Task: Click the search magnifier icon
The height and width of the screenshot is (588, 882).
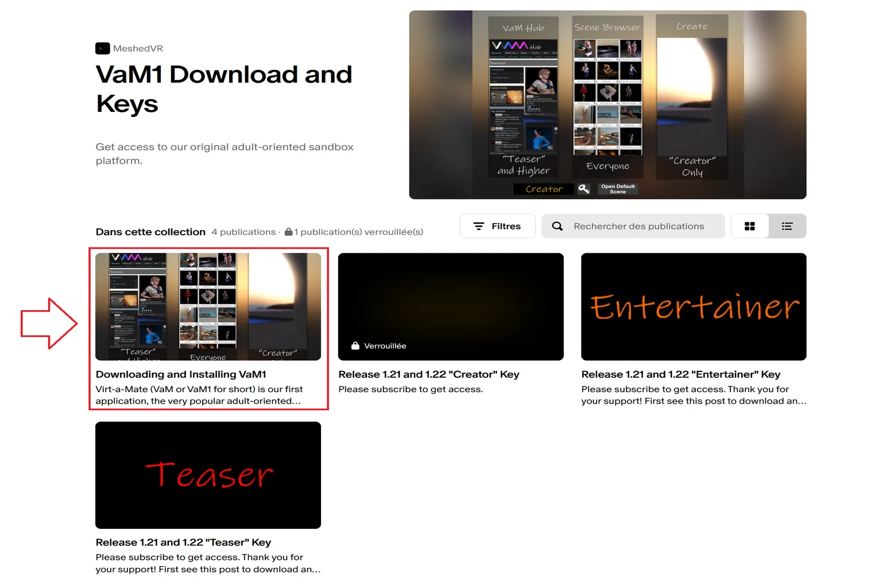Action: point(557,226)
